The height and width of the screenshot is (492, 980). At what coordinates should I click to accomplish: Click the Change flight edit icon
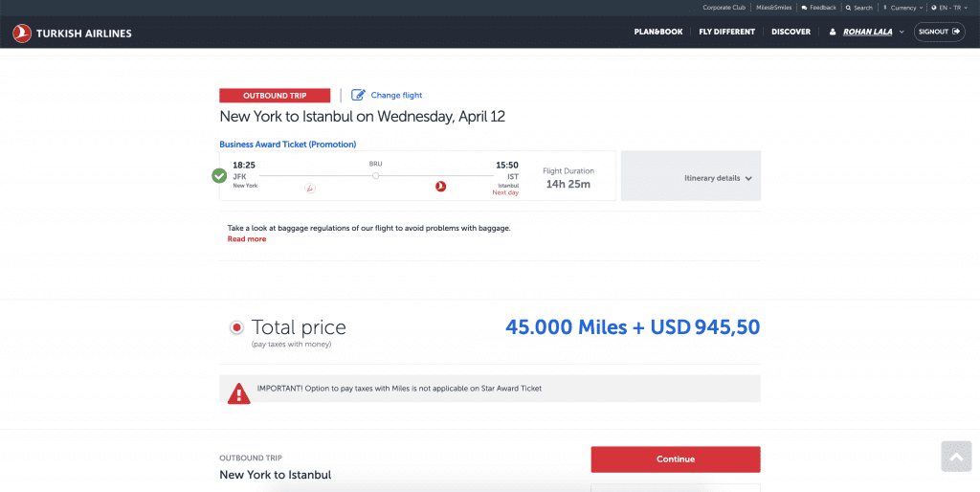point(358,95)
